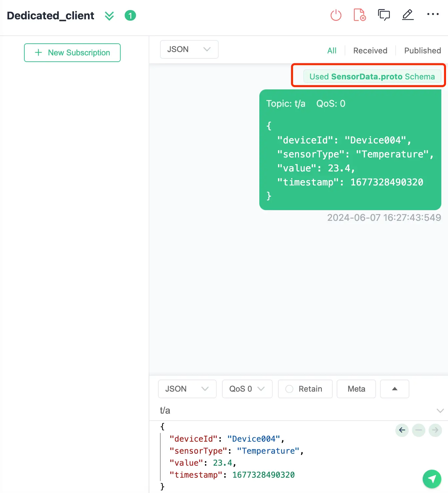Viewport: 448px width, 493px height.
Task: Open the three-dots more options menu
Action: [433, 14]
